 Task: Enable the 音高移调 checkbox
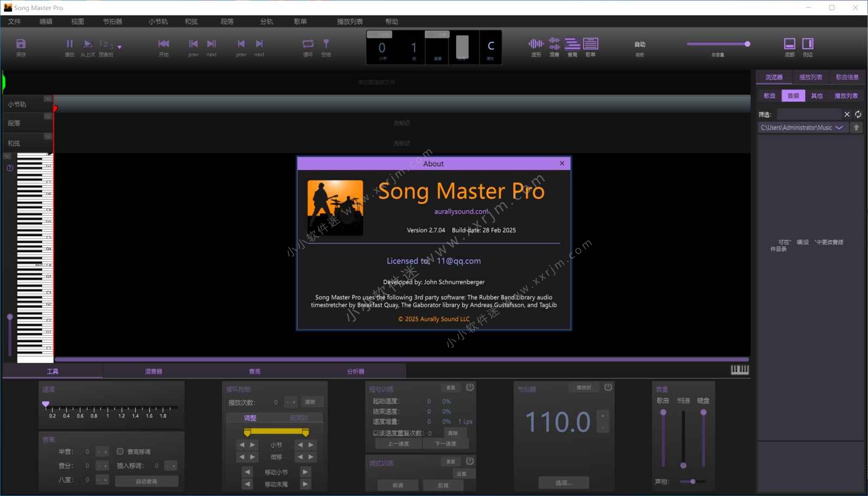pos(120,452)
